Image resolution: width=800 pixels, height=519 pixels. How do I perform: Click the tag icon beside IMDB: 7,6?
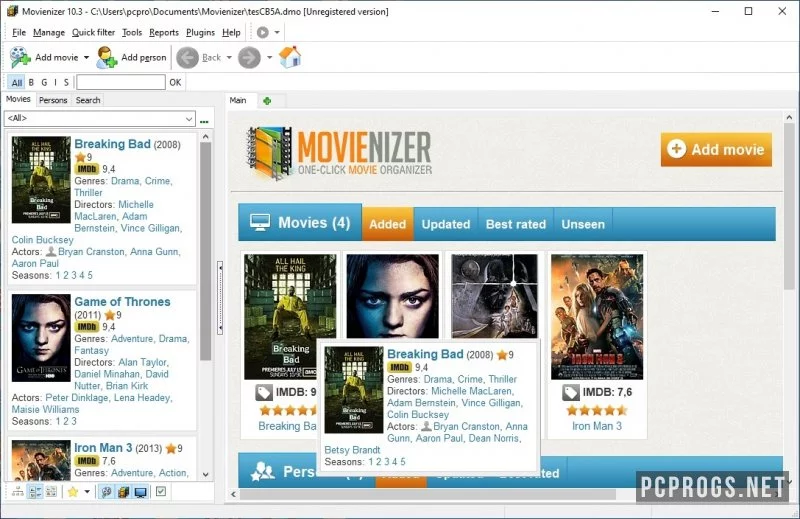click(571, 392)
